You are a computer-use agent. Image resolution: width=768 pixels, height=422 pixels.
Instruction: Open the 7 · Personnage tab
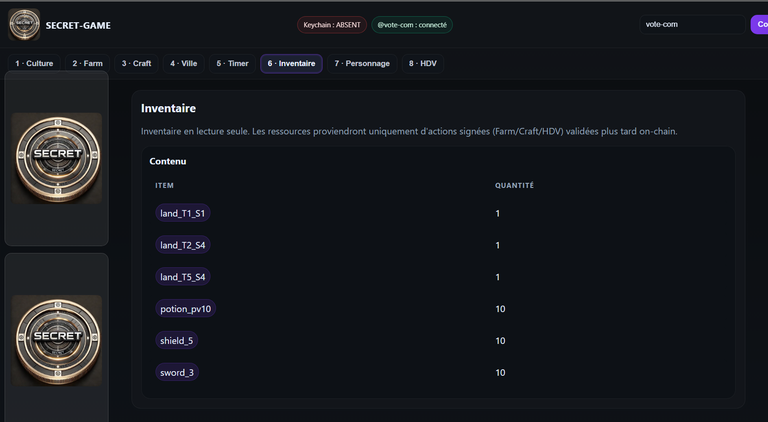click(x=362, y=64)
